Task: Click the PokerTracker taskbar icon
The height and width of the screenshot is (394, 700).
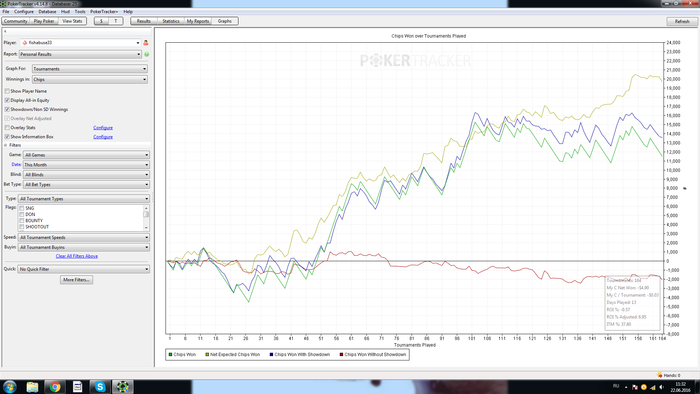Action: coord(123,387)
